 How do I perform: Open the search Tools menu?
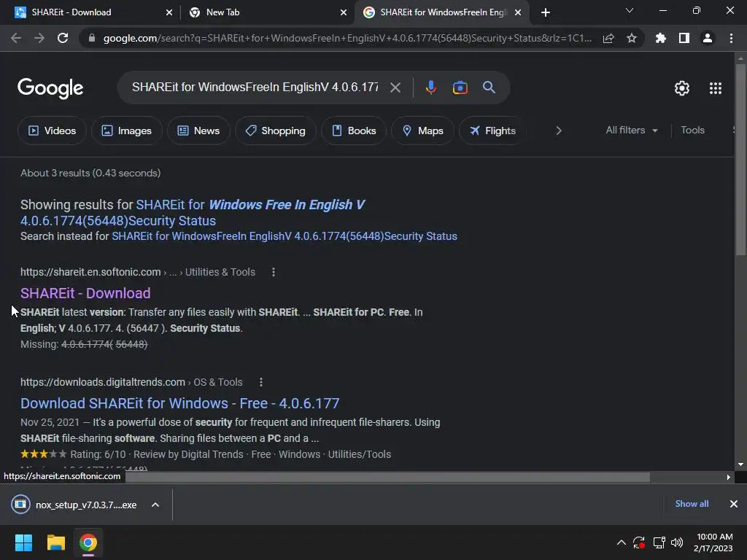tap(692, 130)
